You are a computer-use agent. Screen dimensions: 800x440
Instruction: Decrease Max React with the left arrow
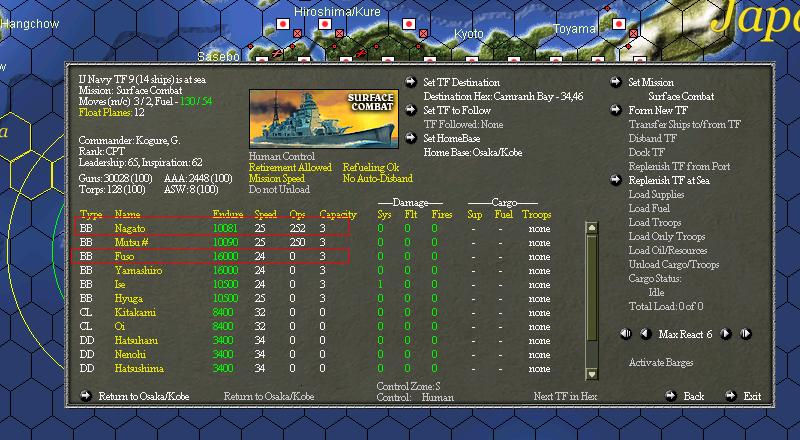pos(645,334)
